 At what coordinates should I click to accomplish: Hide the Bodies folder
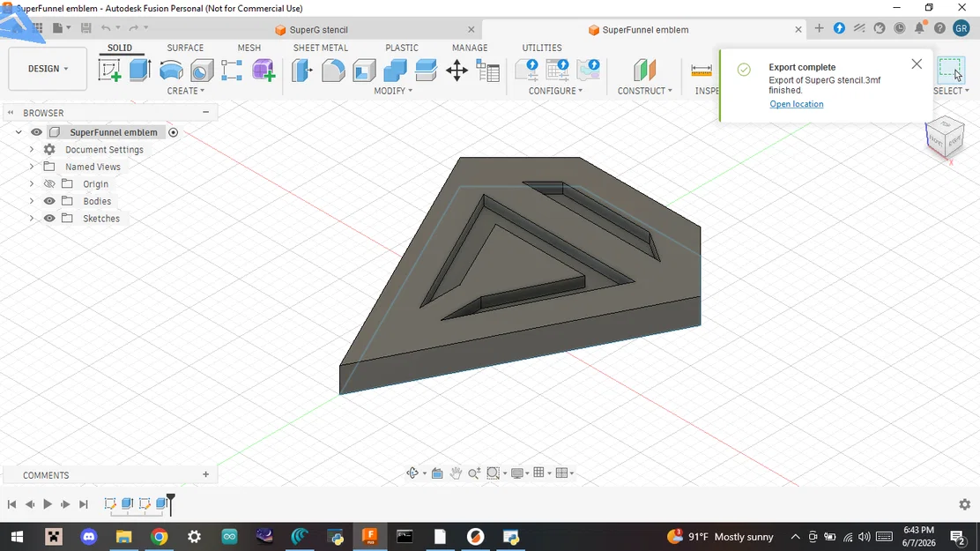point(49,201)
